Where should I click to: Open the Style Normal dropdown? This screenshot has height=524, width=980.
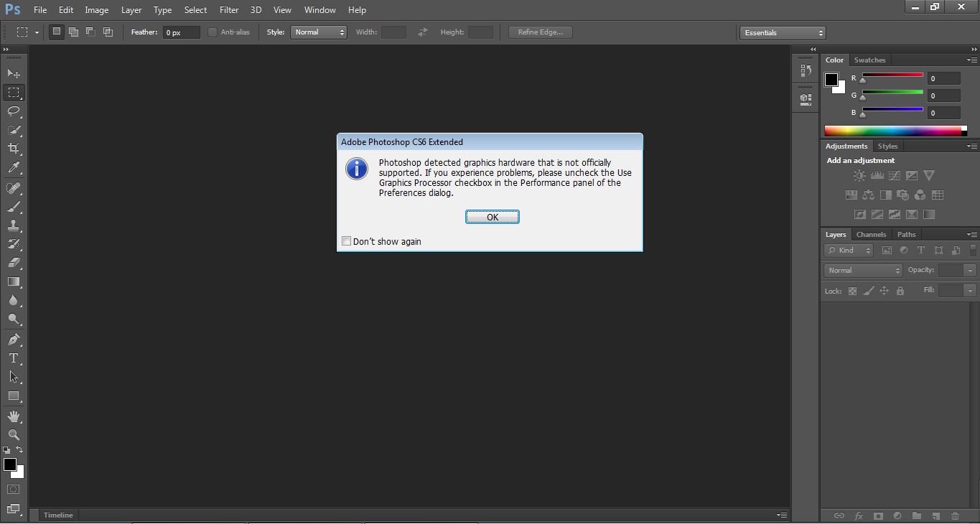pyautogui.click(x=319, y=32)
